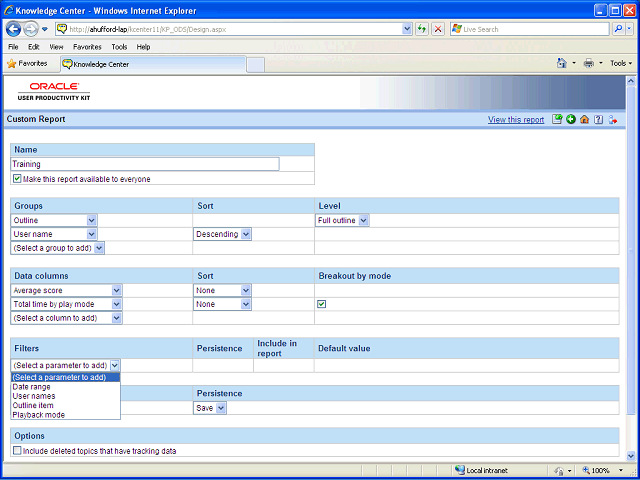640x480 pixels.
Task: Open '(Select a column to add)' dropdown
Action: (x=67, y=318)
